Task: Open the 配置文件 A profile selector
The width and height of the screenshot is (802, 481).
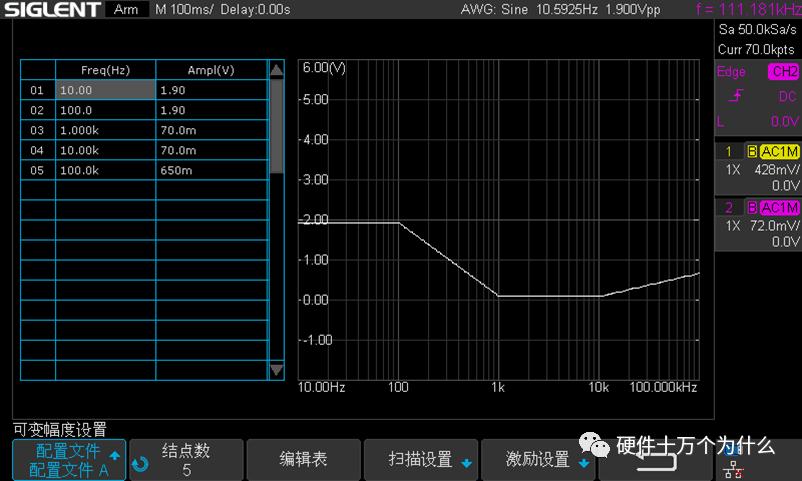Action: (69, 460)
